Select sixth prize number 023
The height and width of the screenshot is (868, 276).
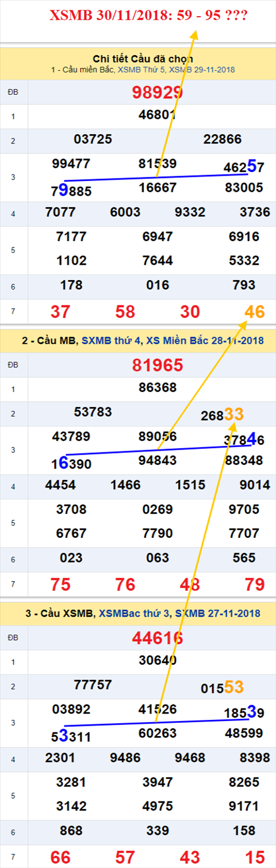coord(71,557)
